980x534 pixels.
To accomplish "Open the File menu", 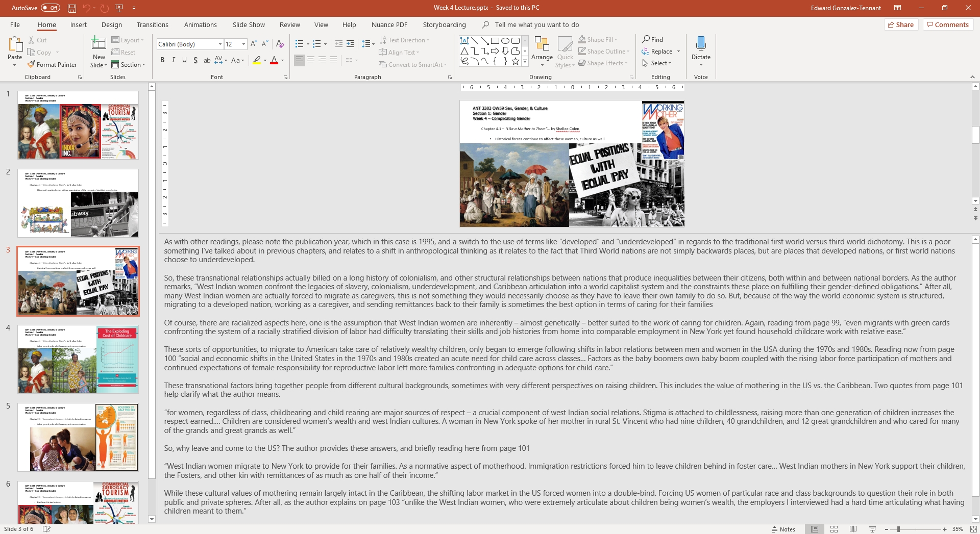I will [15, 24].
